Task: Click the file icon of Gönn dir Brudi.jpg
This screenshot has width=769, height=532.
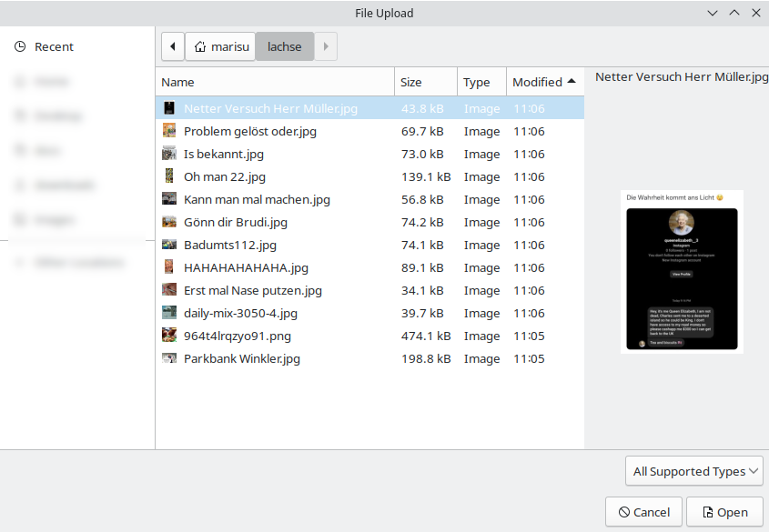Action: pyautogui.click(x=169, y=222)
